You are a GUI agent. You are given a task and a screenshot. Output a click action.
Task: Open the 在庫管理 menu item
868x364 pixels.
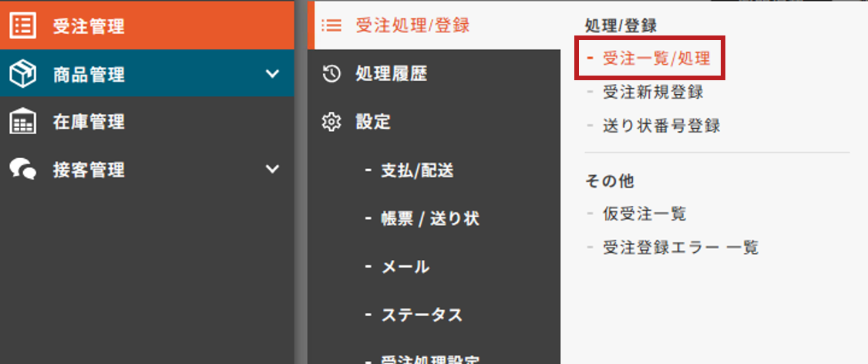coord(147,121)
